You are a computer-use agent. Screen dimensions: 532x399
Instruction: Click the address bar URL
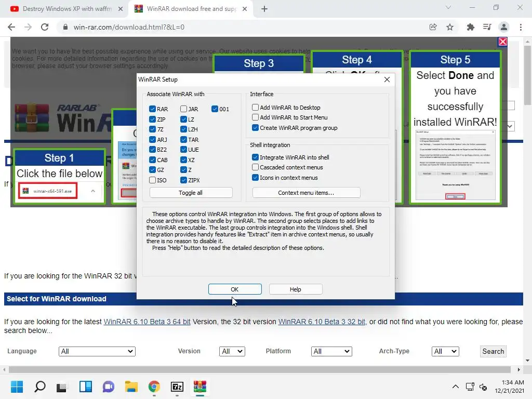point(129,27)
